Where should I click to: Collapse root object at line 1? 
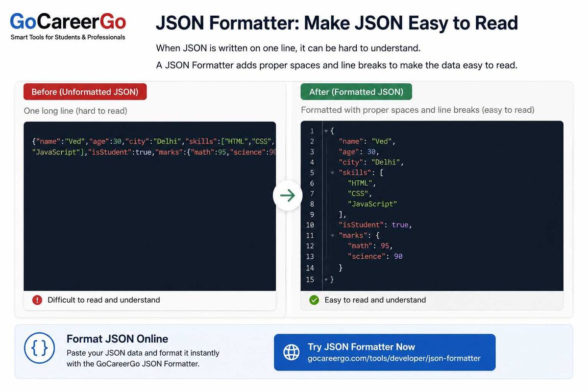click(x=326, y=131)
